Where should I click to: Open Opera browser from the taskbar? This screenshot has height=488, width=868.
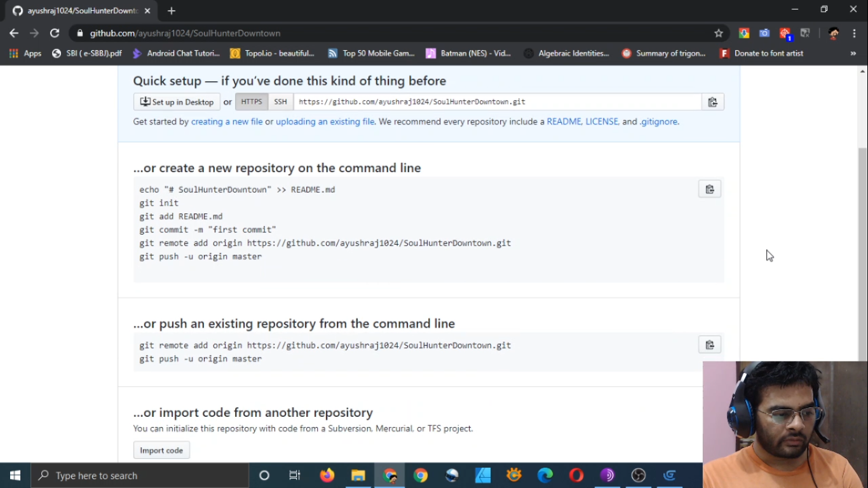tap(576, 475)
